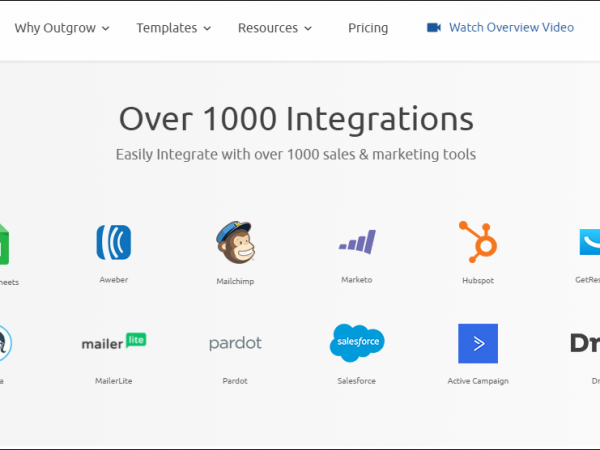Click the Salesforce caption under logo
Viewport: 600px width, 450px height.
click(357, 381)
